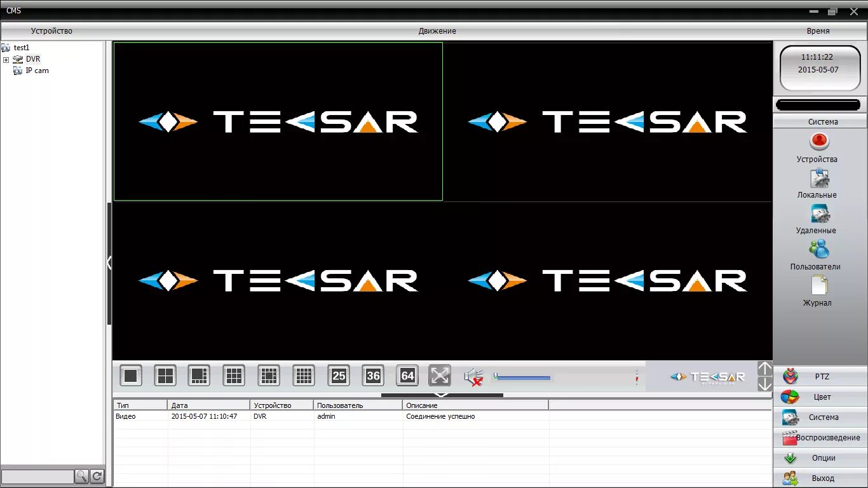Screen dimensions: 868x488
Task: Sort log by Тип column
Action: tap(140, 405)
